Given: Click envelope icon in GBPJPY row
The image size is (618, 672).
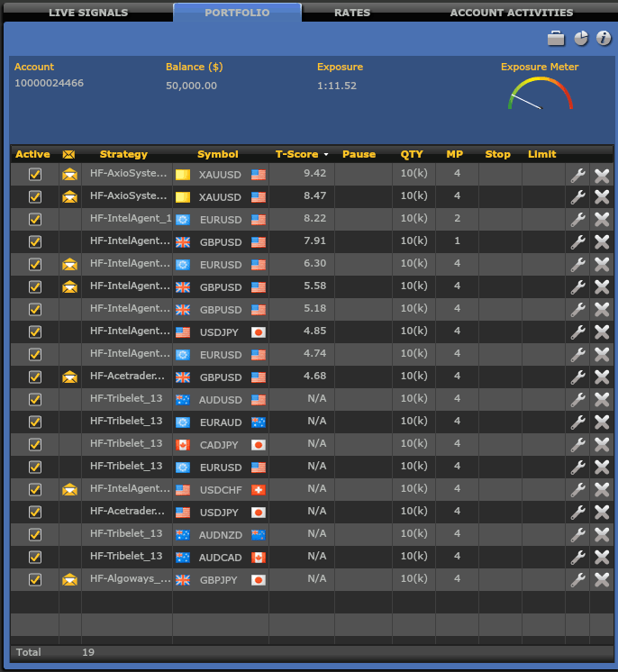Looking at the screenshot, I should pos(69,579).
